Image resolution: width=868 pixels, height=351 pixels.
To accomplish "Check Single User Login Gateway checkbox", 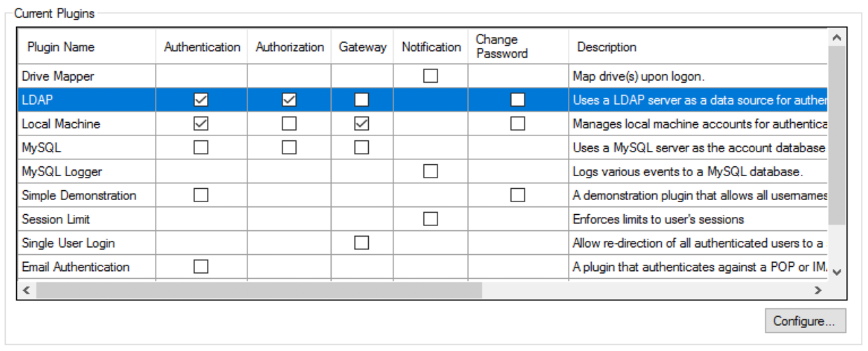I will click(362, 244).
